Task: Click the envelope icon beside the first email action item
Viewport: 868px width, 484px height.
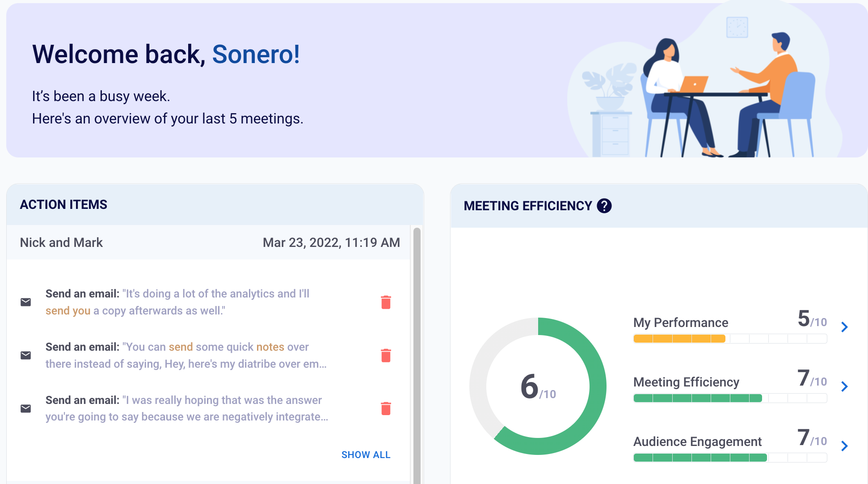Action: tap(26, 302)
